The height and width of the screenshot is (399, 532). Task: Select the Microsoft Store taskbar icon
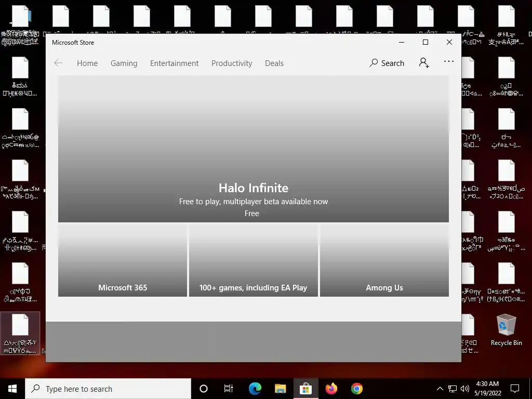click(x=305, y=389)
